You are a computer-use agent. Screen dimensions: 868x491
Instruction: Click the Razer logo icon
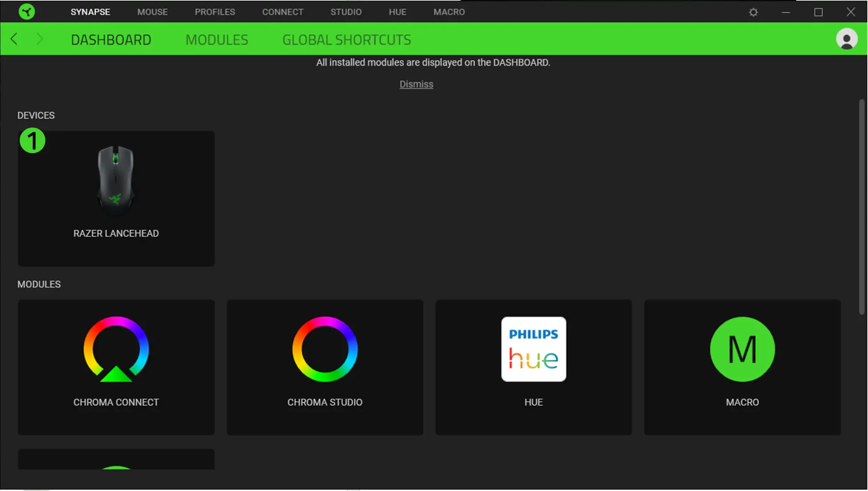pos(27,12)
